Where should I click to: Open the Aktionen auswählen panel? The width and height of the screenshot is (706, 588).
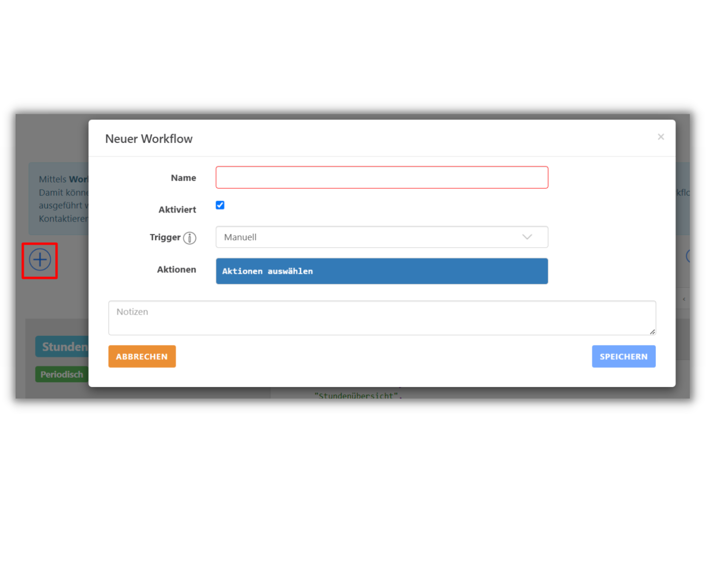(381, 271)
